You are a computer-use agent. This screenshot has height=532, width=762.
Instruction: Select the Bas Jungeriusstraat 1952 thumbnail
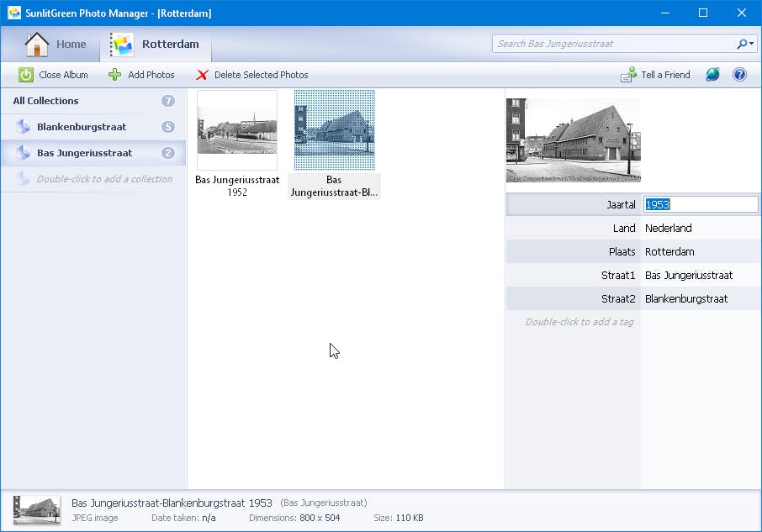(236, 129)
